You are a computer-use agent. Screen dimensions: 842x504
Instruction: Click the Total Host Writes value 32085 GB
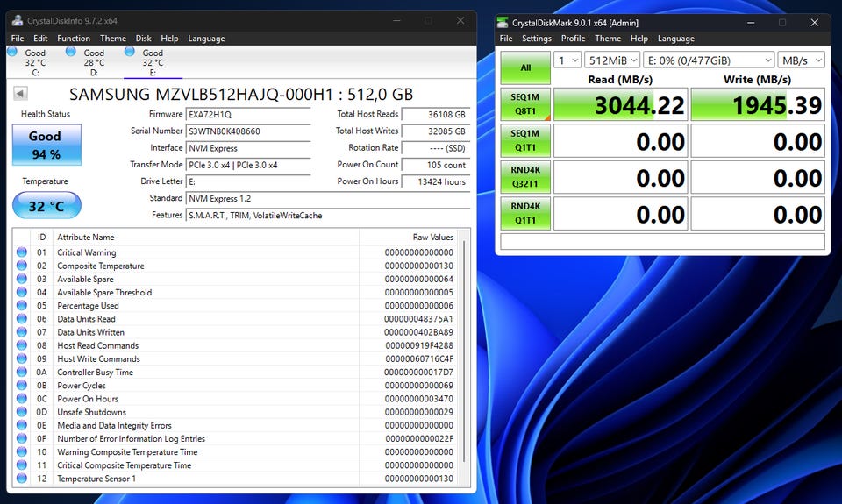(x=436, y=131)
